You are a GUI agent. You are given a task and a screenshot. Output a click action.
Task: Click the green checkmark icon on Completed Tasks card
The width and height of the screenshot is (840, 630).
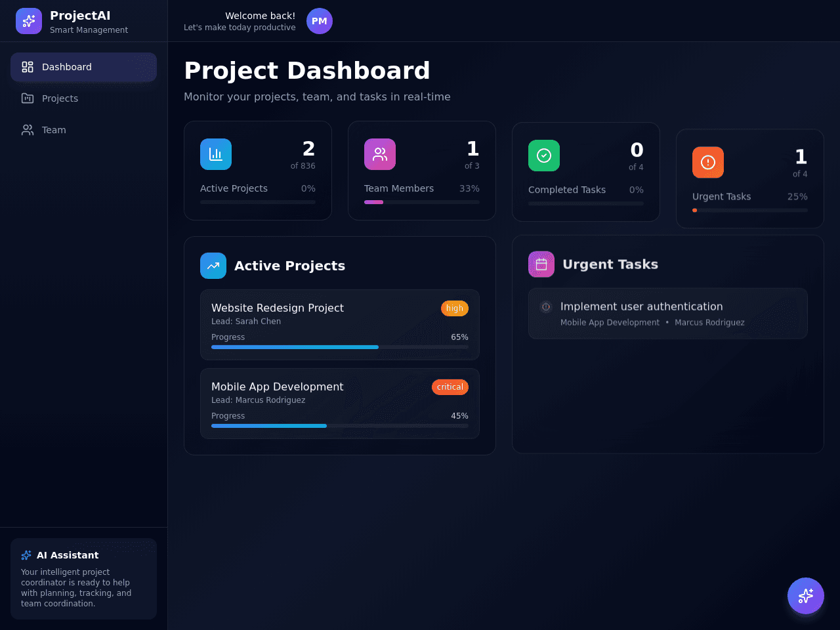click(544, 156)
